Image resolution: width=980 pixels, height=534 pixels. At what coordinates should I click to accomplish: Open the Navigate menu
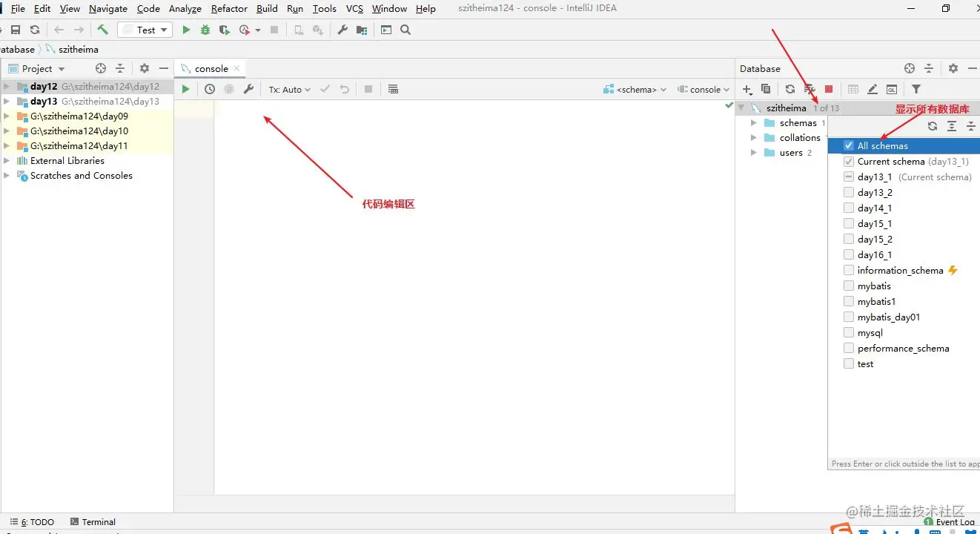(108, 9)
